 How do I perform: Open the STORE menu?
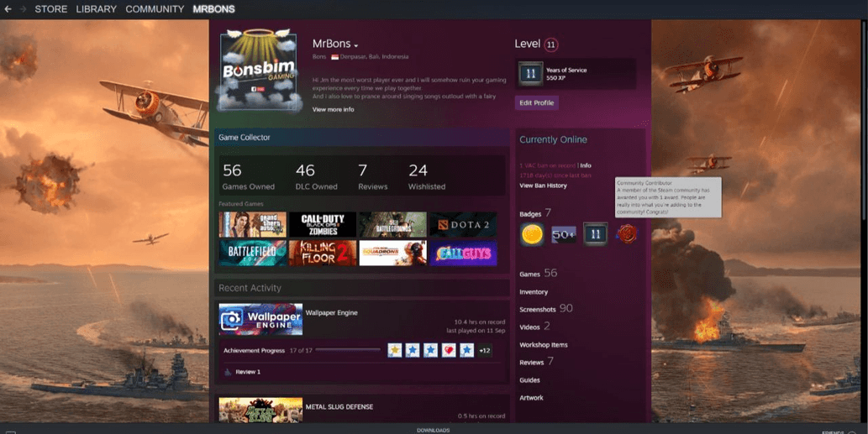pyautogui.click(x=51, y=9)
